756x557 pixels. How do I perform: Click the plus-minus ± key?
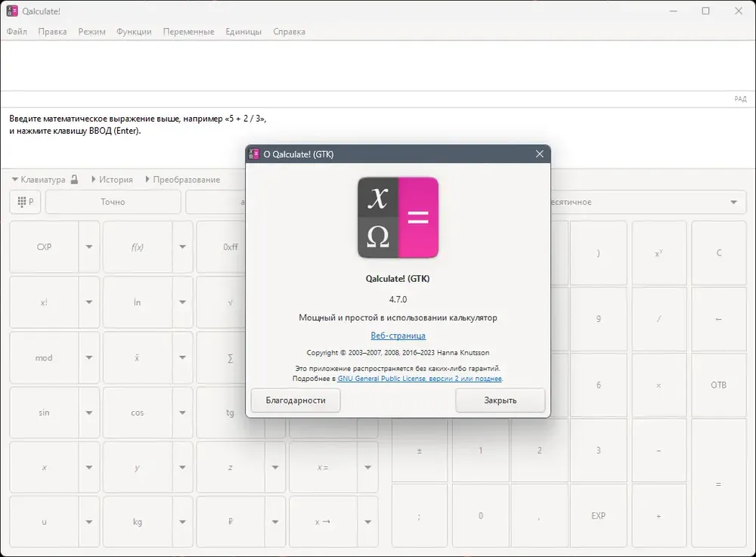coord(419,450)
